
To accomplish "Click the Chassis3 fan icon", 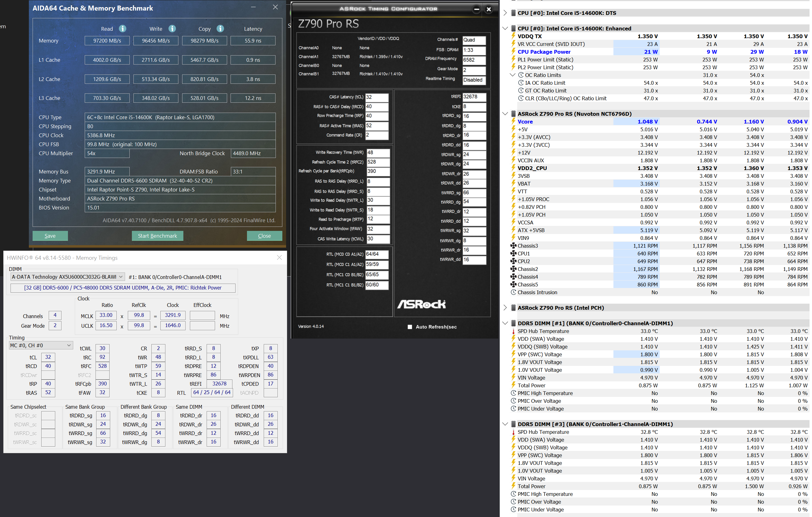I will point(513,246).
